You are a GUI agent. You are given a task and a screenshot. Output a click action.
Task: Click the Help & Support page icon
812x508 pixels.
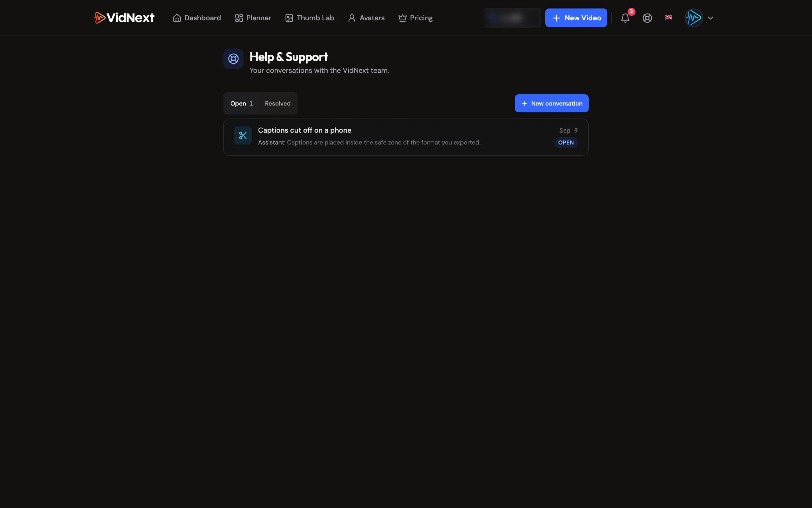tap(233, 59)
